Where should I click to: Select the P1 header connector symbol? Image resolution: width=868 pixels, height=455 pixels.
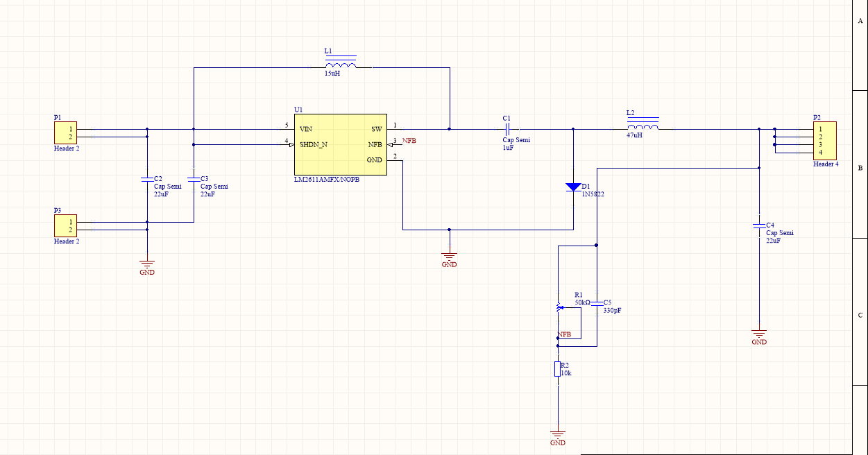65,133
